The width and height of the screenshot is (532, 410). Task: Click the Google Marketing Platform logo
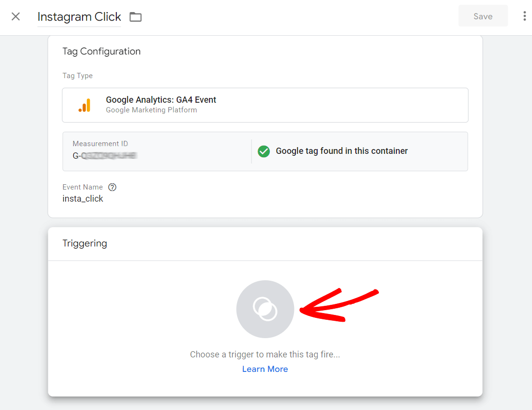pyautogui.click(x=84, y=105)
